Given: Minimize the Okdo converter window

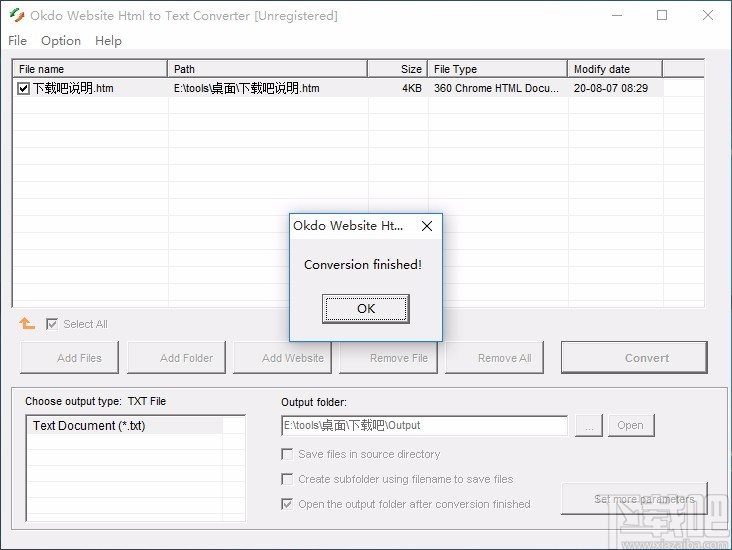Looking at the screenshot, I should pyautogui.click(x=617, y=15).
